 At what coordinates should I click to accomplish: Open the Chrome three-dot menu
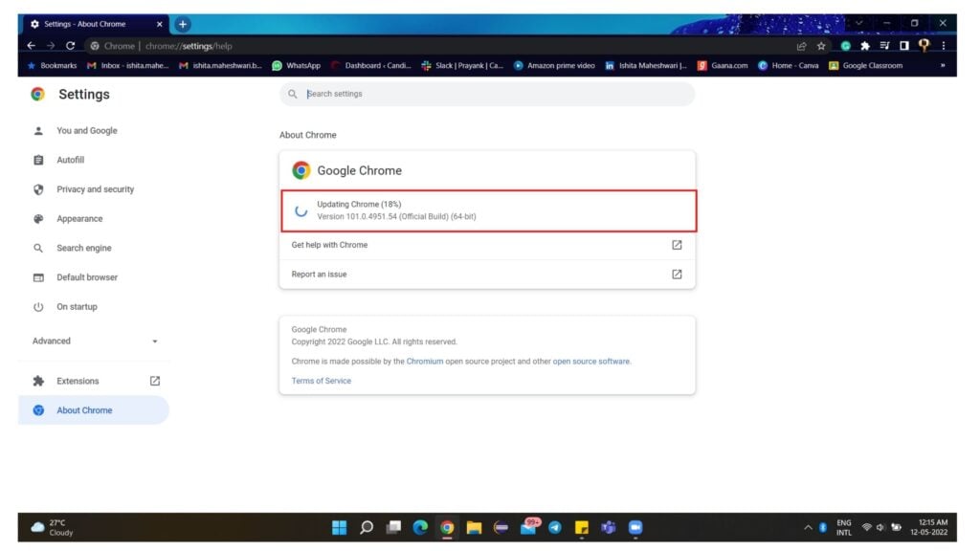tap(943, 46)
